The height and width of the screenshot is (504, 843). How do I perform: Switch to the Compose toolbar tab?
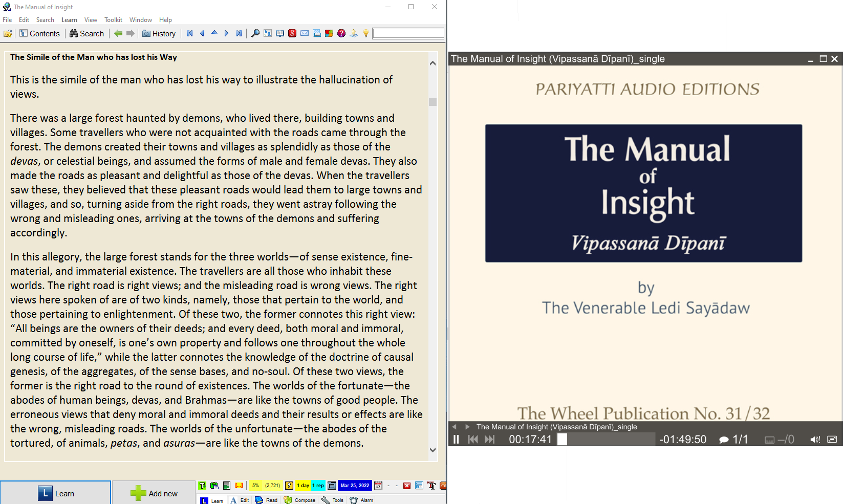pos(300,500)
